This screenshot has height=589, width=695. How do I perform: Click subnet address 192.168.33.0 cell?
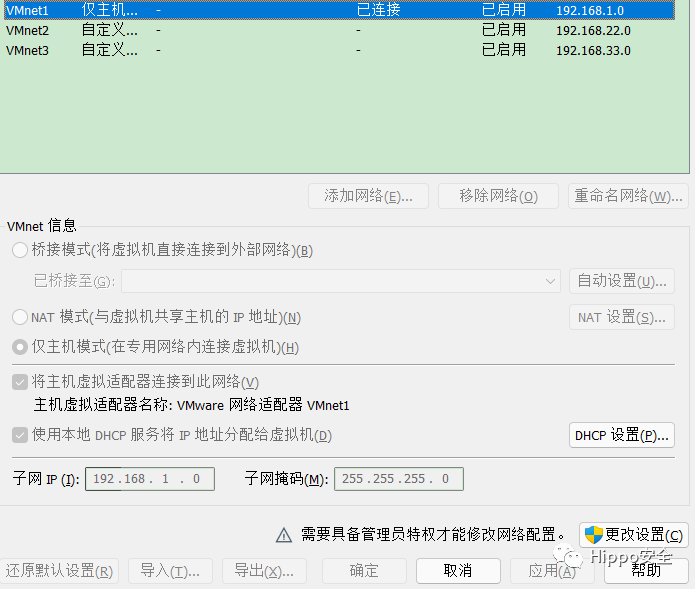pyautogui.click(x=593, y=50)
